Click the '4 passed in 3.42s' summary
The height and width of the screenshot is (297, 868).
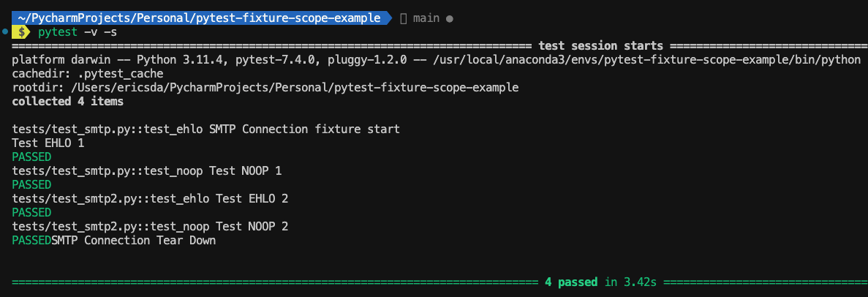click(x=600, y=282)
